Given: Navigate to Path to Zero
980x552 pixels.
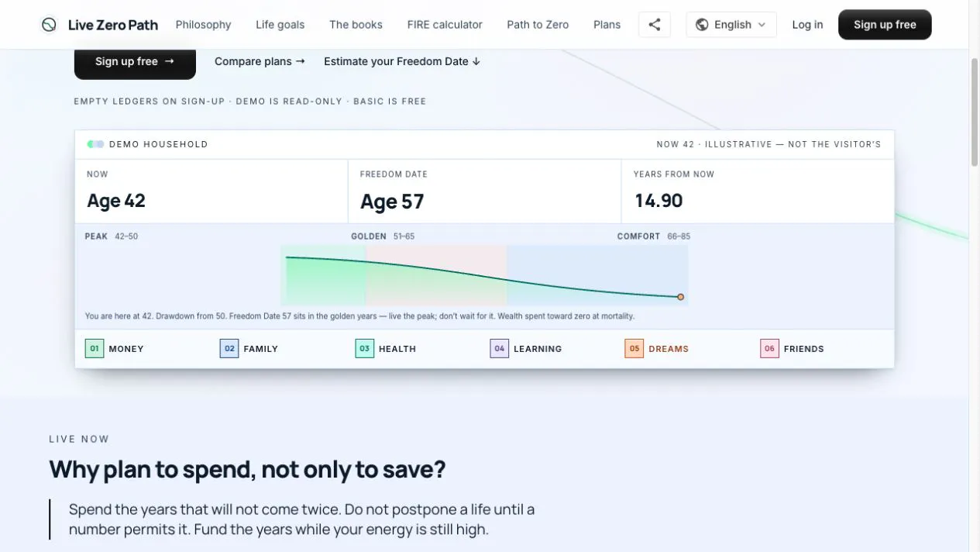Looking at the screenshot, I should [x=538, y=25].
